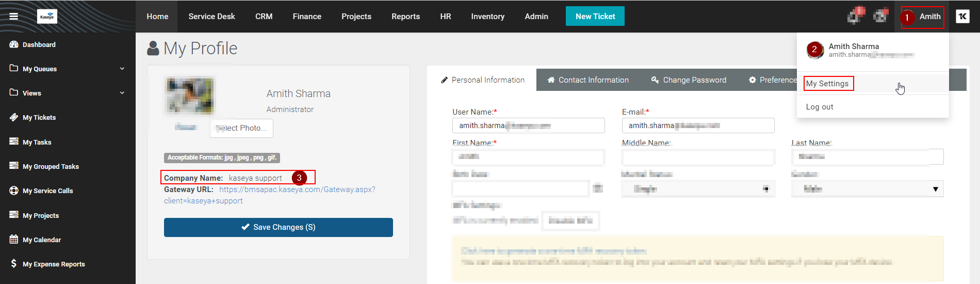980x284 pixels.
Task: Switch to Change Password tab
Action: (689, 80)
